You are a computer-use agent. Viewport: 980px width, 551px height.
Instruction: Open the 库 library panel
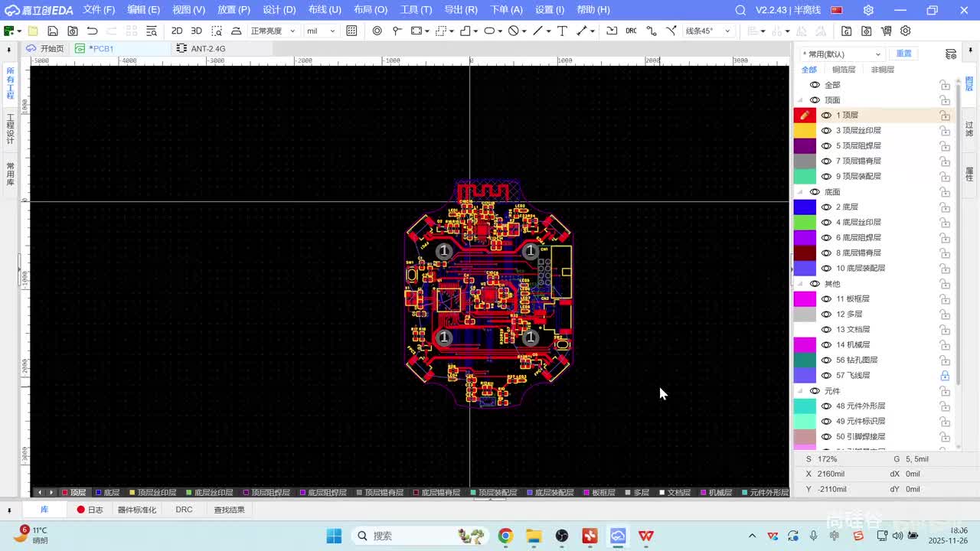pyautogui.click(x=44, y=510)
